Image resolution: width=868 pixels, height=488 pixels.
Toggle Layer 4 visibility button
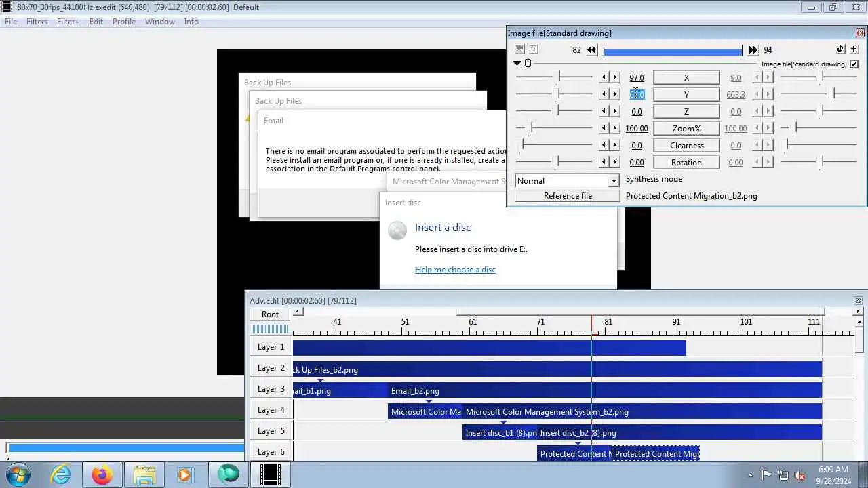[x=271, y=410]
